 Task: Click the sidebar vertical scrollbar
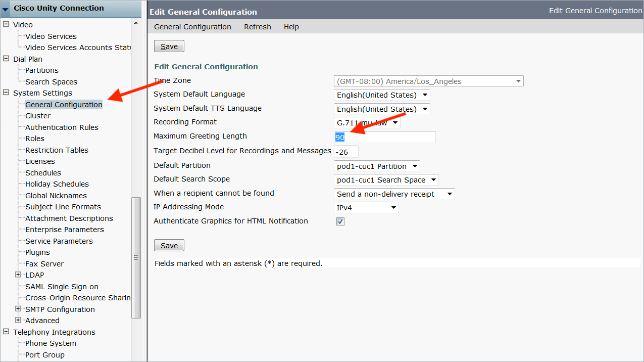click(x=136, y=258)
